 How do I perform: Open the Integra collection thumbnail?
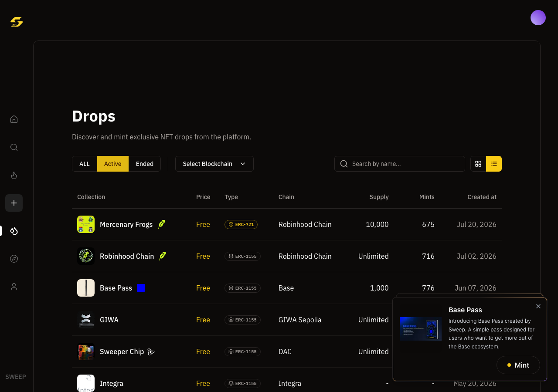86,383
